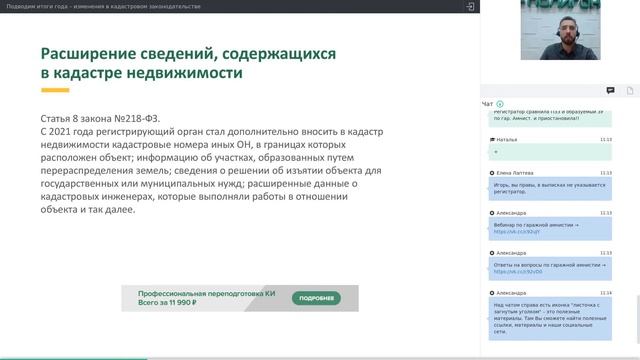Screen dimensions: 640x360
Task: Click the avatar icon of Александра at 11:14
Action: click(x=492, y=293)
